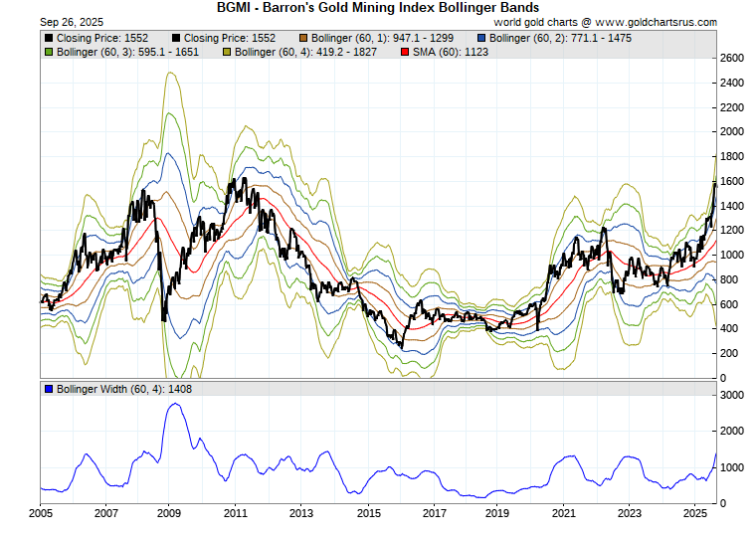
Task: Click the 2021 year on the x-axis
Action: tap(563, 514)
